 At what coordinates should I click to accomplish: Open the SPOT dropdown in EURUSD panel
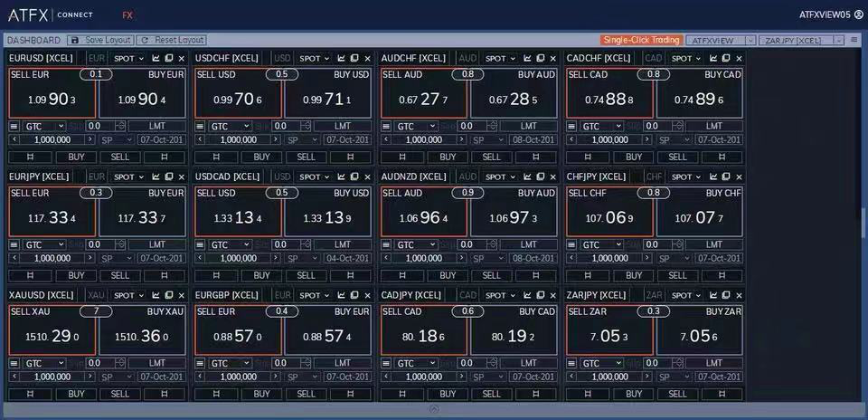tap(128, 58)
